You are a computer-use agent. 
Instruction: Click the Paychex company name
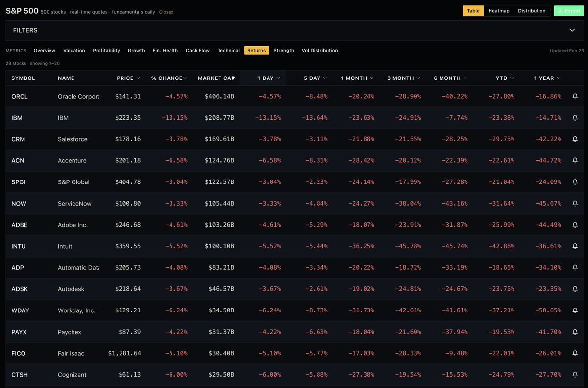coord(70,332)
